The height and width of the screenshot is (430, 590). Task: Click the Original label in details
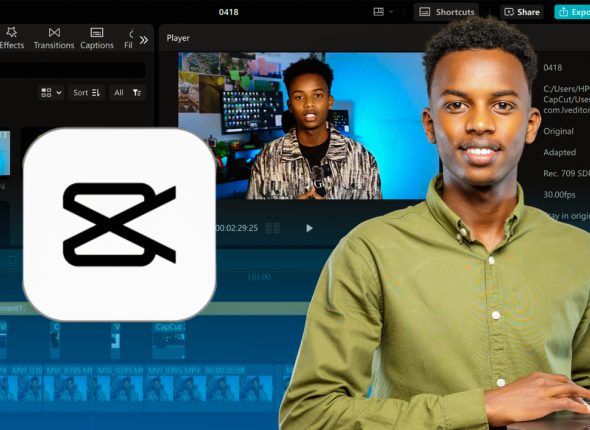click(x=558, y=131)
